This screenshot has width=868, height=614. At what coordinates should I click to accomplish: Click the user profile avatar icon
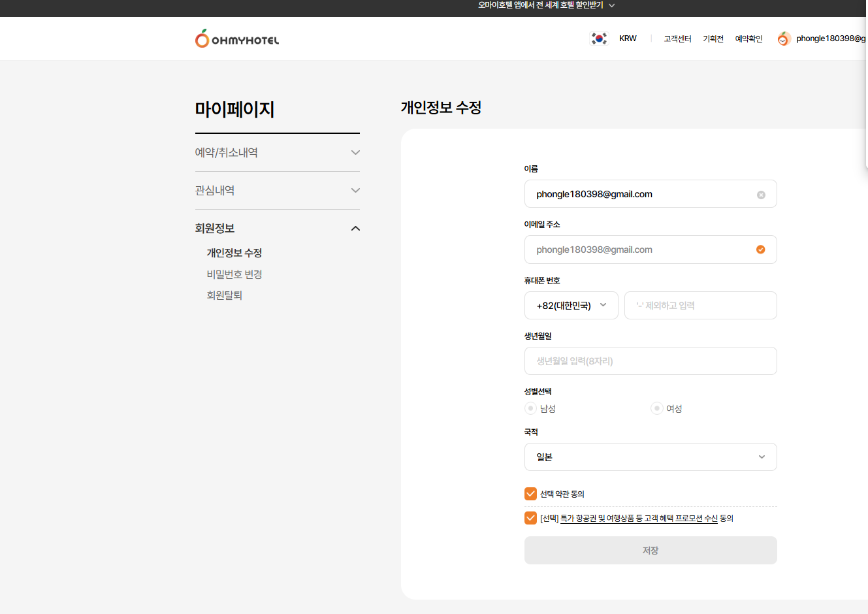coord(784,39)
